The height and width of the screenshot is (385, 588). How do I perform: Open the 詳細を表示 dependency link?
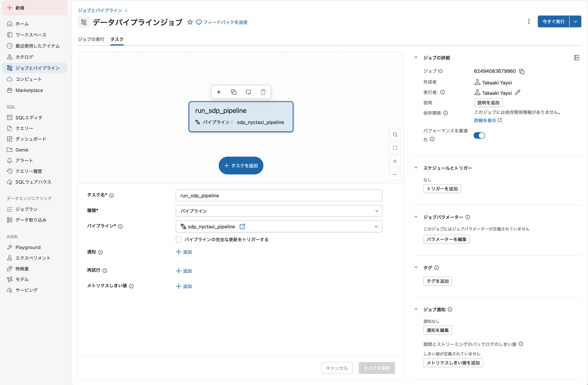(x=485, y=120)
